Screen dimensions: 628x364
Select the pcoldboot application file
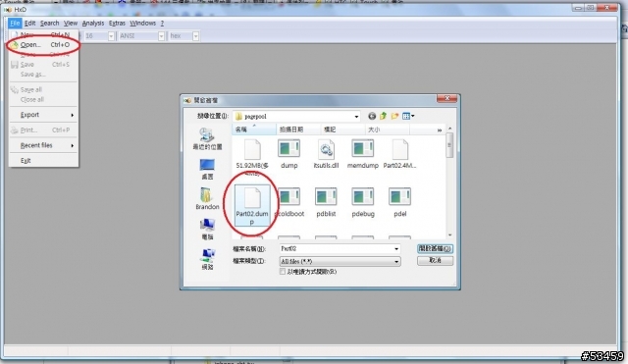(x=289, y=203)
